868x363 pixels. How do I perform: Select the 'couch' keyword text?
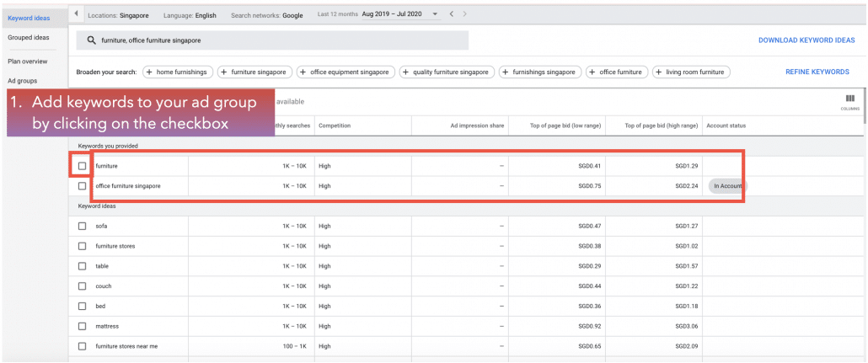[104, 286]
